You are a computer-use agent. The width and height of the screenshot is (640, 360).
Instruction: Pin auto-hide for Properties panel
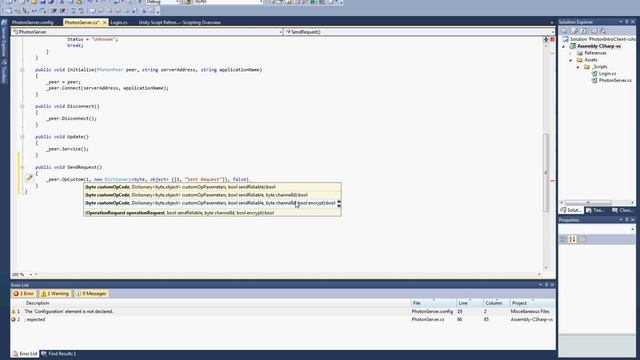pyautogui.click(x=627, y=220)
